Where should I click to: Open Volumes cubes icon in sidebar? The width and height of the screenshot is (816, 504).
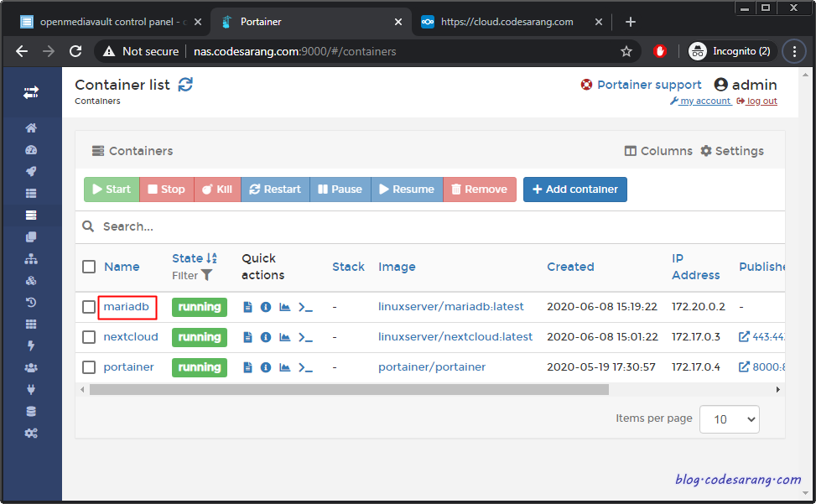31,280
